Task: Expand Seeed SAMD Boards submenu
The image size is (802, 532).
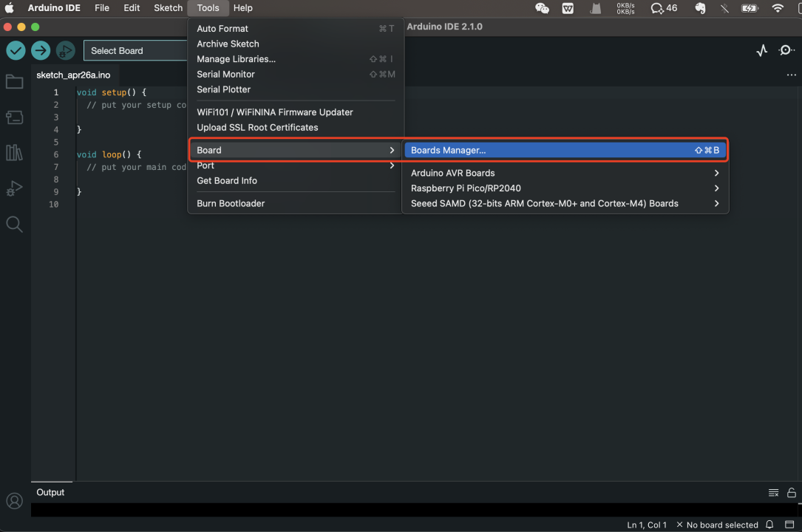Action: pos(565,203)
